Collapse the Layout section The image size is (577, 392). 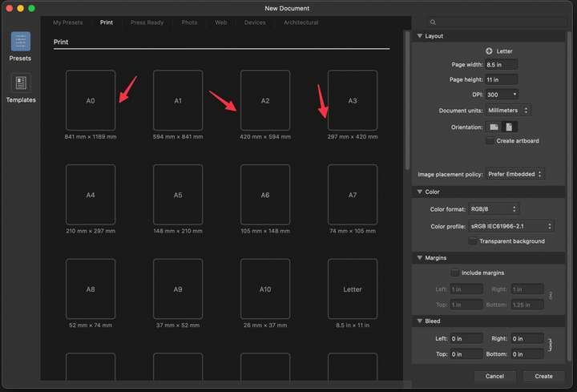click(x=419, y=36)
